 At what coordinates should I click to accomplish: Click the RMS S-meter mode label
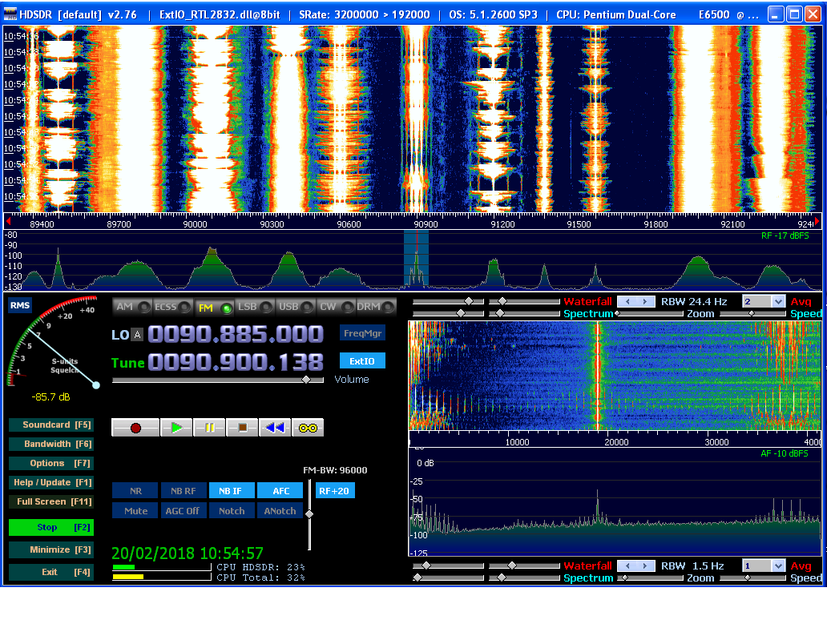pos(20,305)
